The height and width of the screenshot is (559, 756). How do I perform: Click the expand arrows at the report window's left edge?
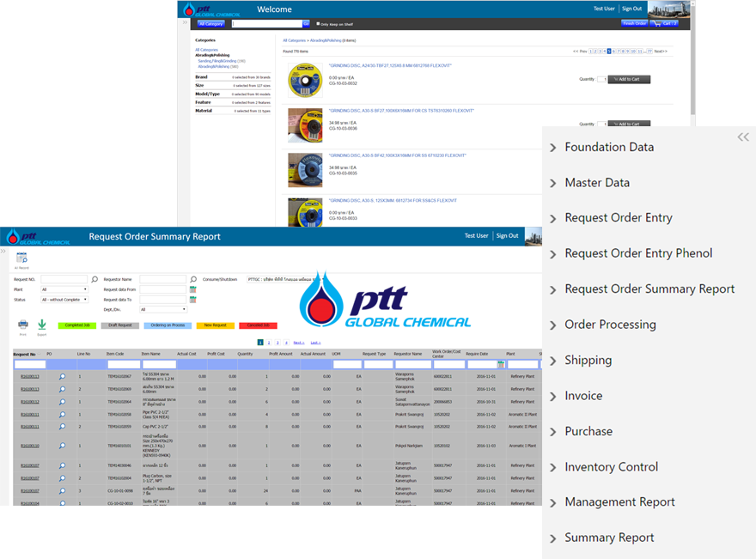coord(3,251)
